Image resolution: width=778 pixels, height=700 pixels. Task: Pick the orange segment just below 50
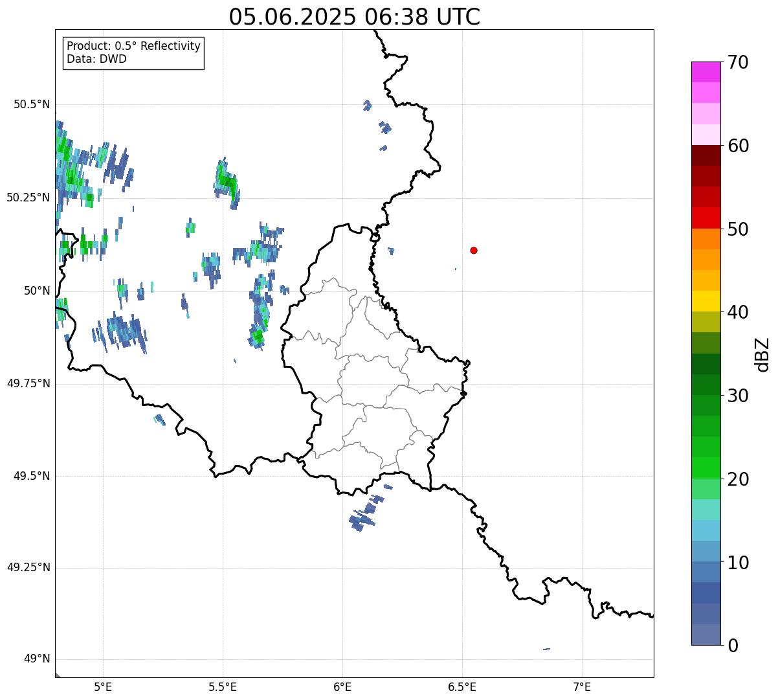[706, 239]
